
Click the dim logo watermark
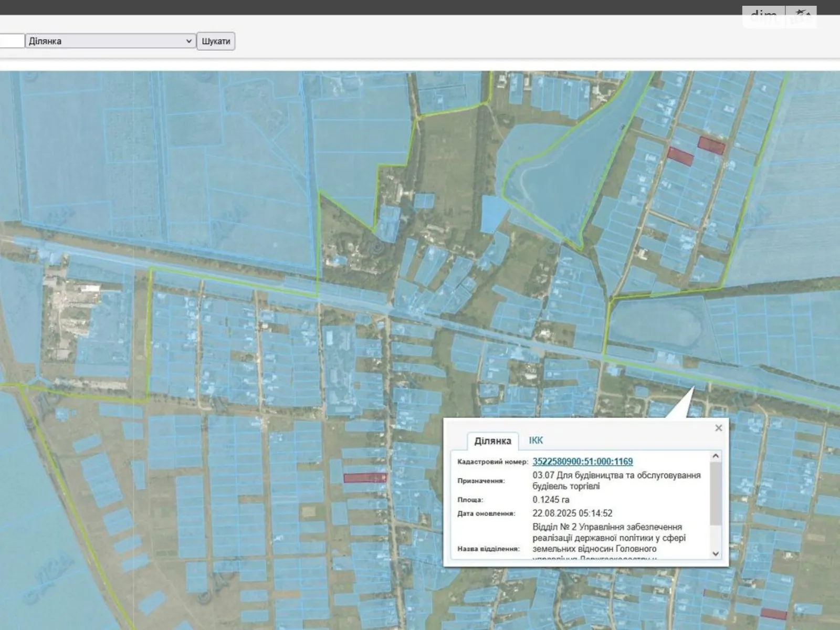tap(763, 17)
